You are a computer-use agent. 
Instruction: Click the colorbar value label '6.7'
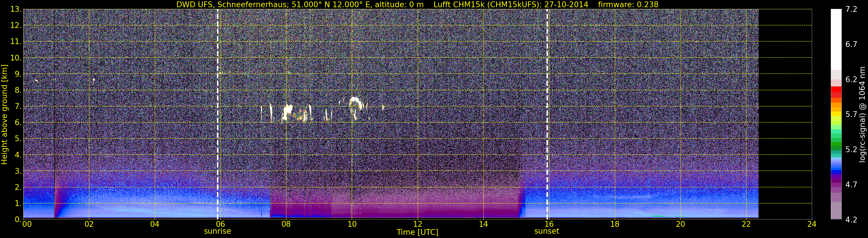tap(851, 44)
